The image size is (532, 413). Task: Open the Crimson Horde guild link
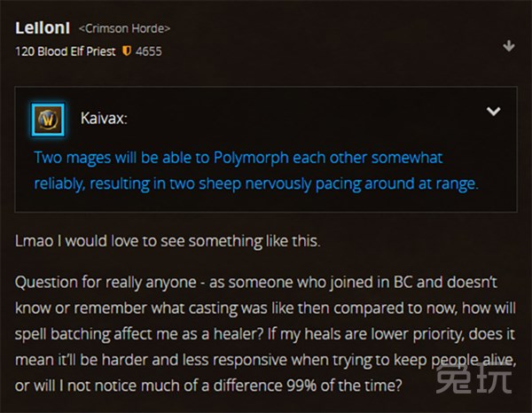124,28
